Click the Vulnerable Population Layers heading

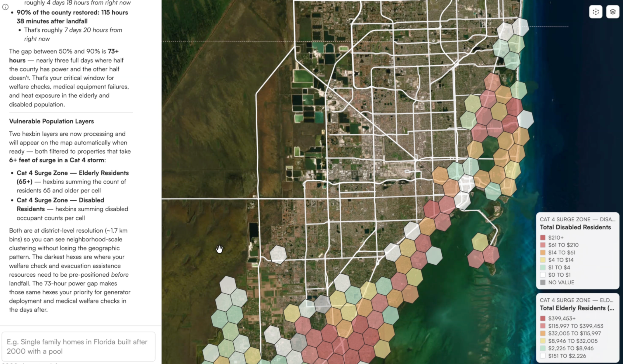pos(51,121)
